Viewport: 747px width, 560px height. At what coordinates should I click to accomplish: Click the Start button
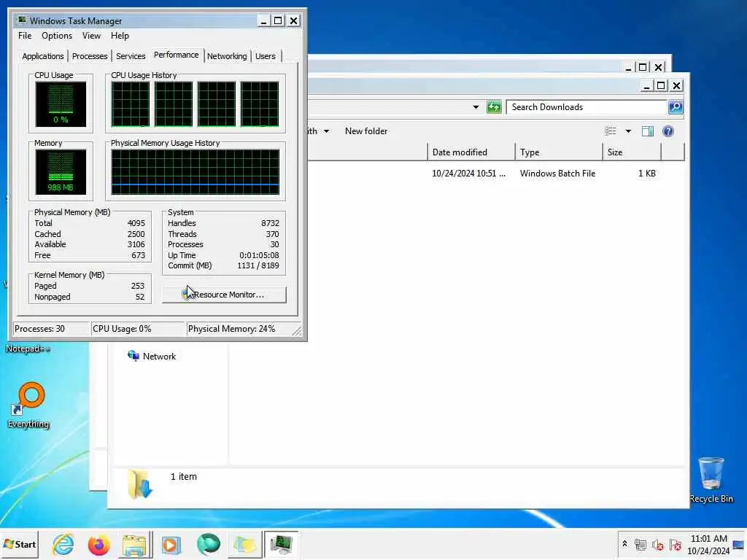20,544
